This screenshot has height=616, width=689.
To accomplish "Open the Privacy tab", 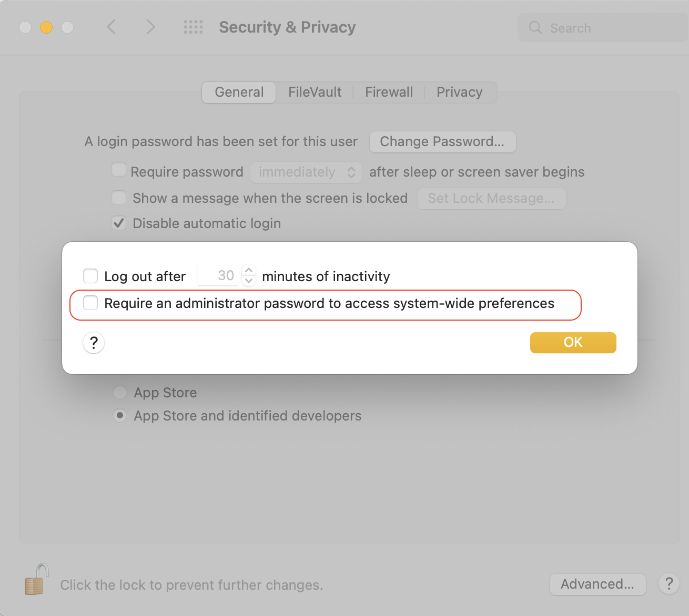I will pyautogui.click(x=459, y=93).
